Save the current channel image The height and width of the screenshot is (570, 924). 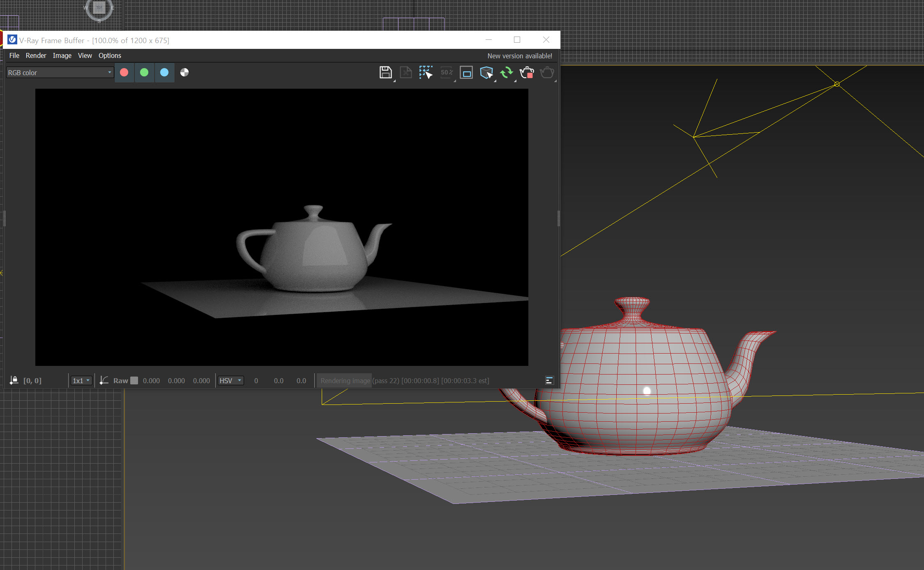pyautogui.click(x=385, y=73)
